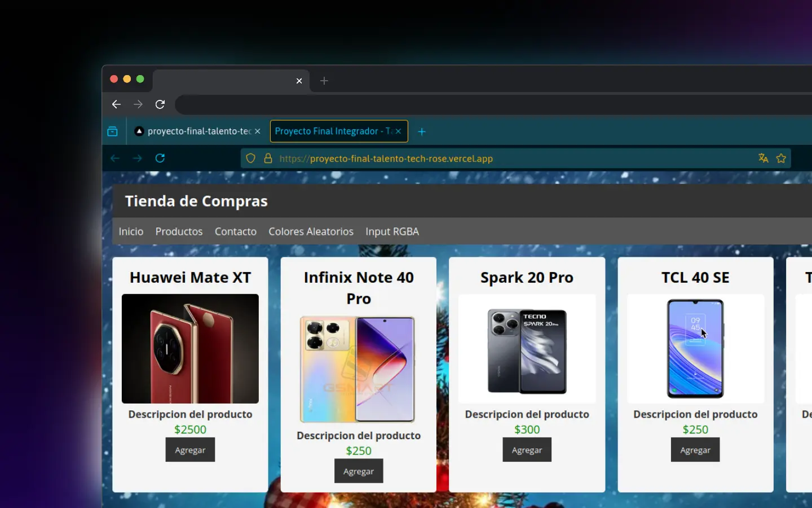The width and height of the screenshot is (812, 508).
Task: Click the Huawei Mate XT heading
Action: click(190, 278)
